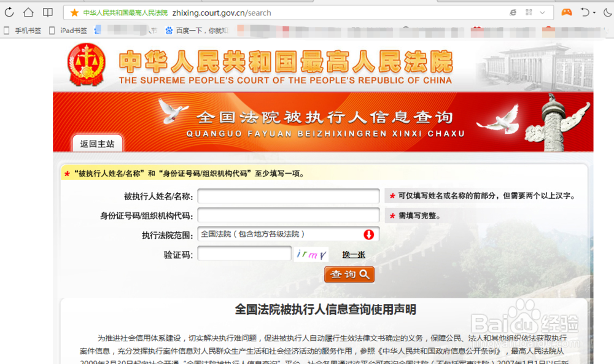This screenshot has width=614, height=364.
Task: Click the undo arrow in the toolbar
Action: click(585, 12)
